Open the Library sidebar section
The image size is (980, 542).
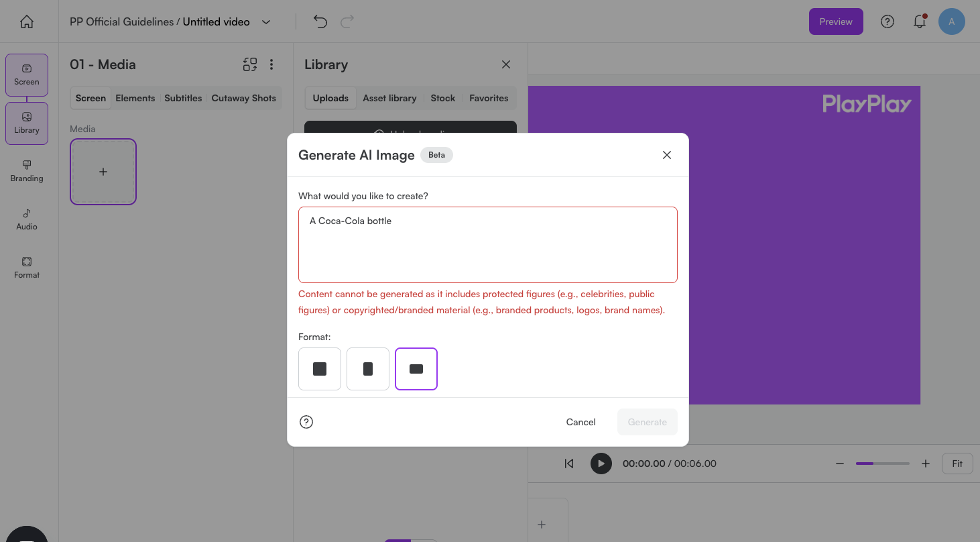click(27, 123)
